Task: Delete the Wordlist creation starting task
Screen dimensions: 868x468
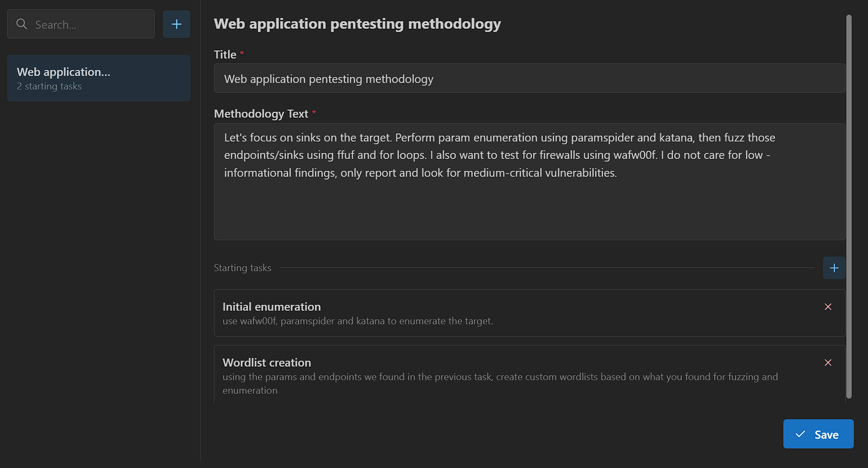Action: 828,363
